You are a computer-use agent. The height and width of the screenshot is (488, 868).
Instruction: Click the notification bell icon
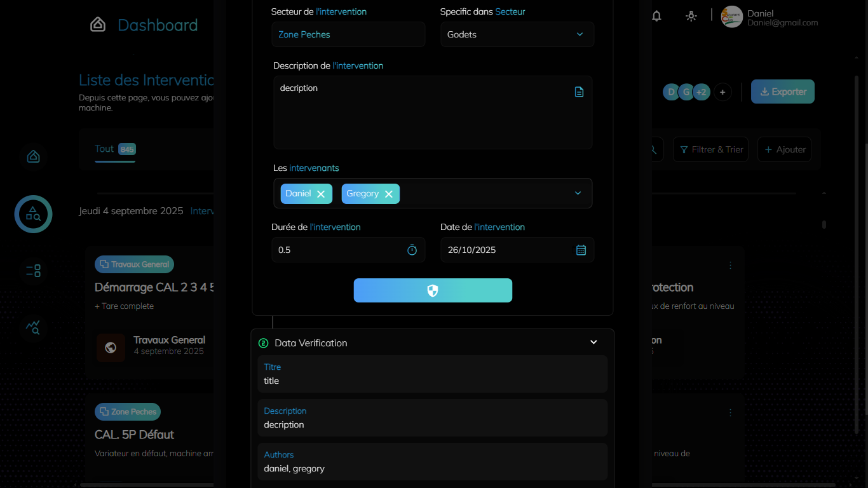tap(656, 17)
